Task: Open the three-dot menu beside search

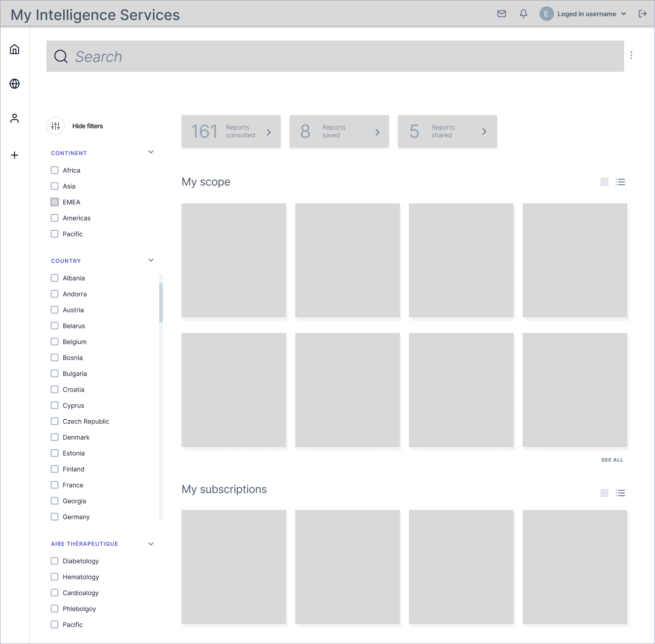Action: (631, 55)
